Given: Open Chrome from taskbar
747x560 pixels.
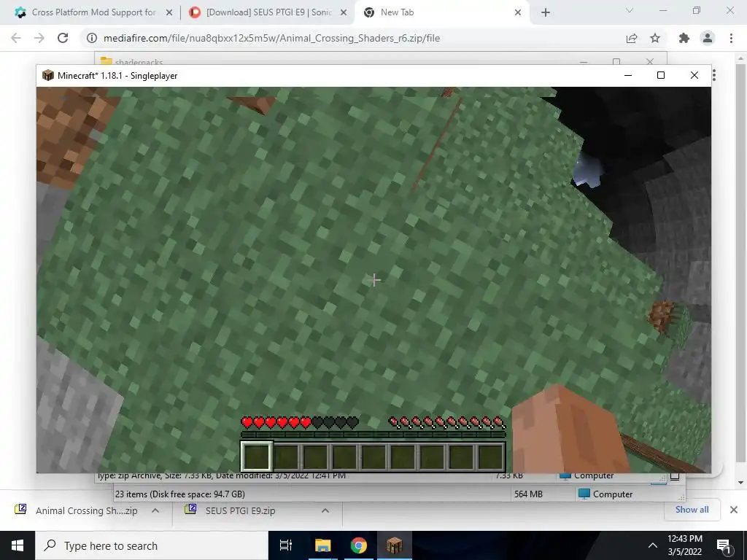Looking at the screenshot, I should (358, 545).
